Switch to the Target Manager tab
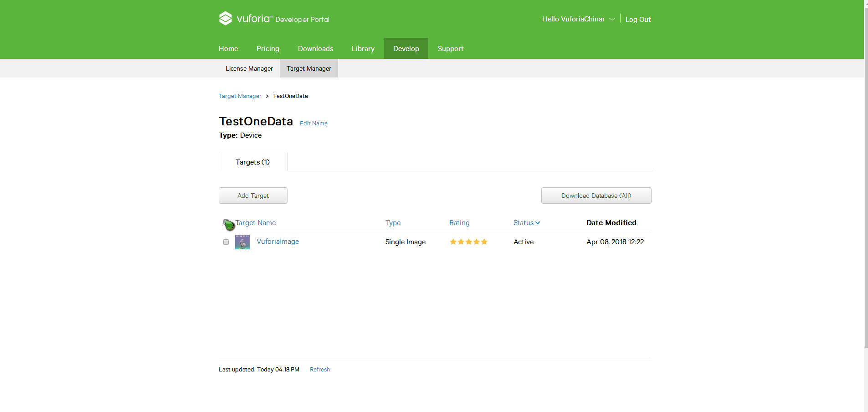868x412 pixels. pos(309,68)
